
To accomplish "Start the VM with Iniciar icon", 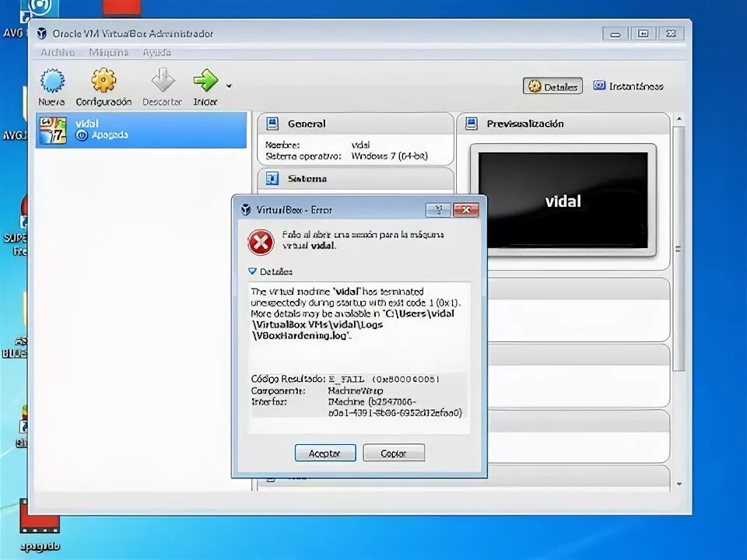I will (205, 80).
